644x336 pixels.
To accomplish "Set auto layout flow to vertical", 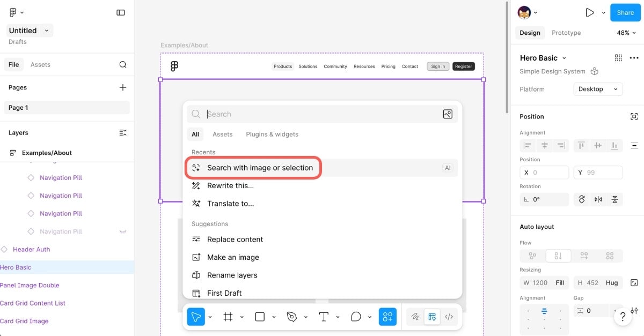I will coord(558,256).
